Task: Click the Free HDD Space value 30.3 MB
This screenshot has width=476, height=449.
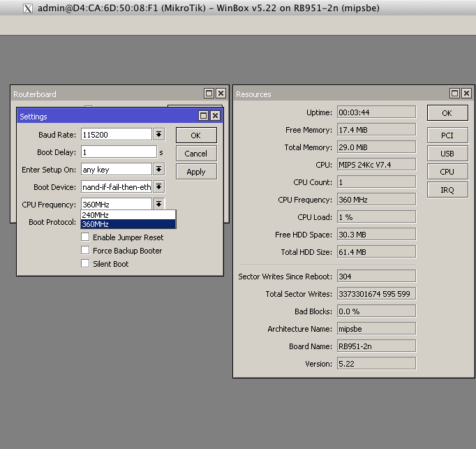Action: (376, 235)
